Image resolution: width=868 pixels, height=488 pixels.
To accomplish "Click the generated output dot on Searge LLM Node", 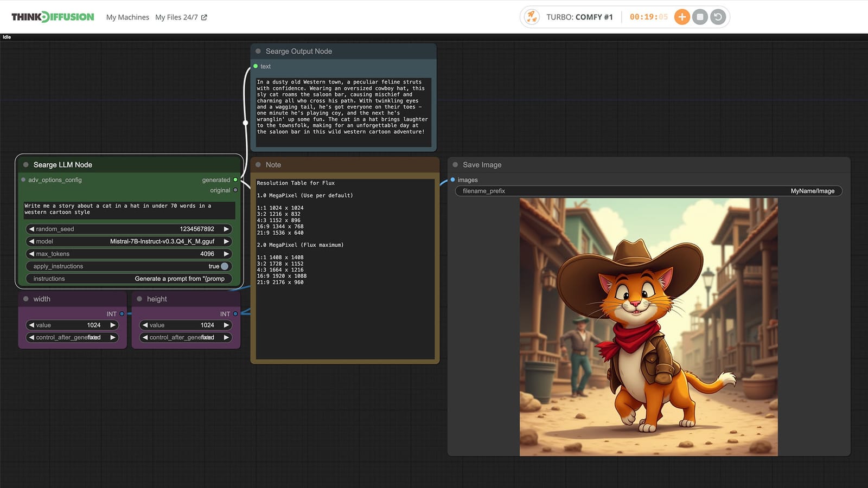I will 235,179.
